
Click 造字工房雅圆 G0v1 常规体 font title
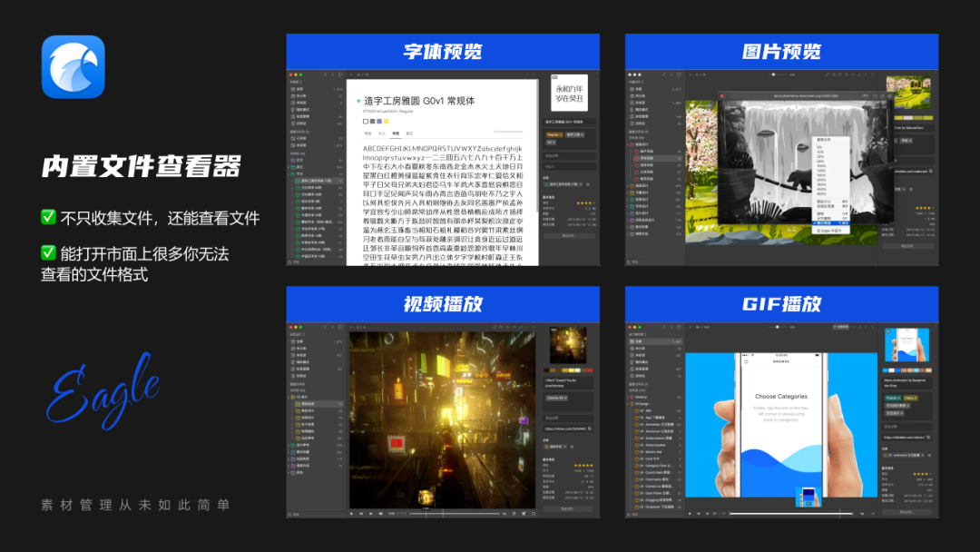tap(419, 101)
